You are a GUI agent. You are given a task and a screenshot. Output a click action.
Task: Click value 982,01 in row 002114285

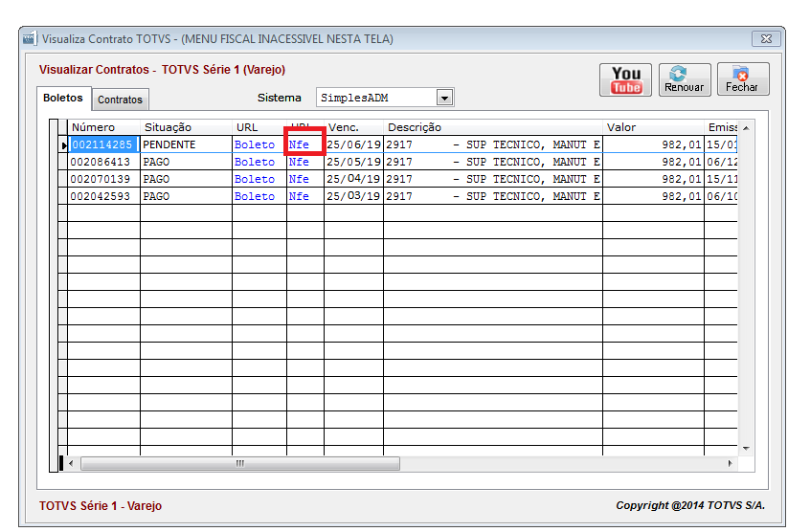(653, 144)
